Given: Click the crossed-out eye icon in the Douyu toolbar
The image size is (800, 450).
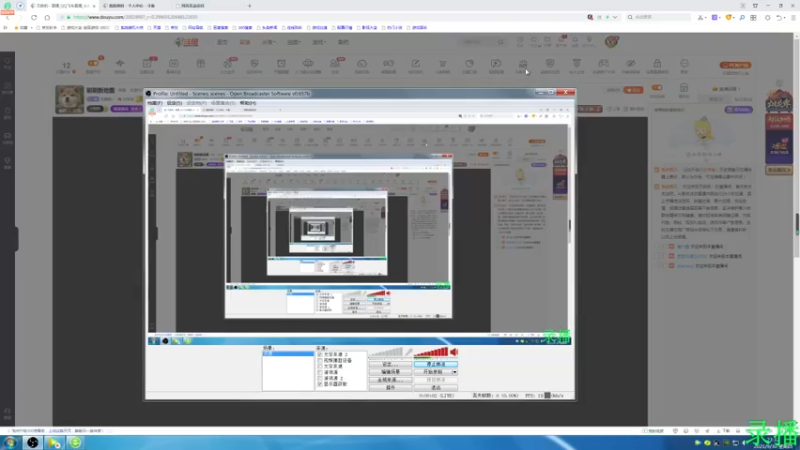Looking at the screenshot, I should point(631,63).
